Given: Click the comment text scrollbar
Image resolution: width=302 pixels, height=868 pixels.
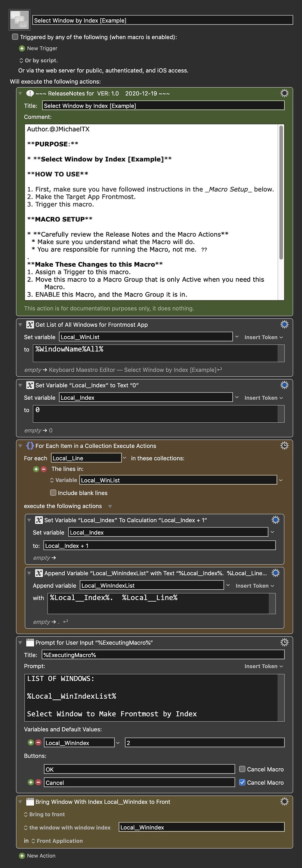Looking at the screenshot, I should pos(281,192).
